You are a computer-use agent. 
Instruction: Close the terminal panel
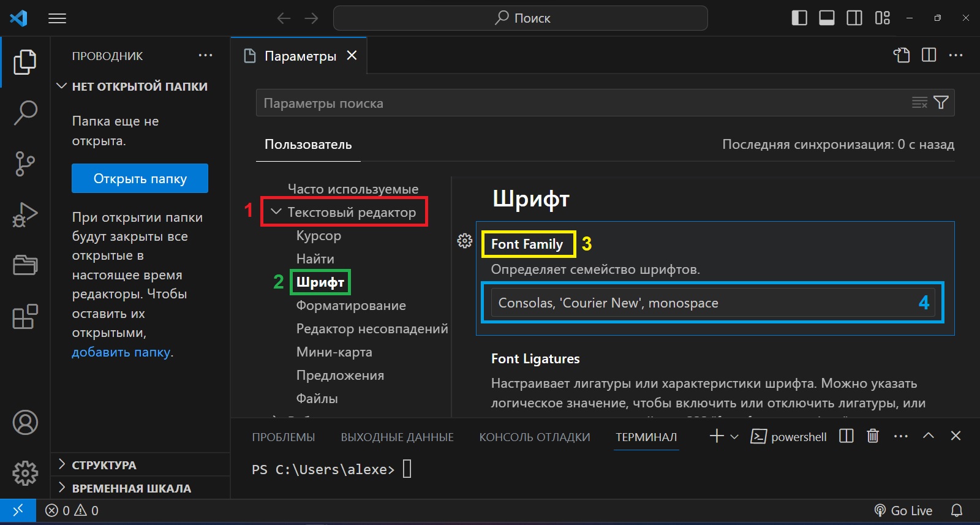tap(956, 436)
